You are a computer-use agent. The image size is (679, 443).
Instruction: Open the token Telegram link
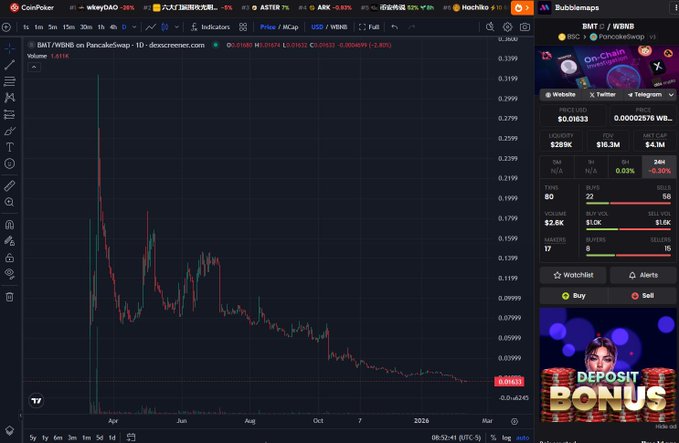645,94
